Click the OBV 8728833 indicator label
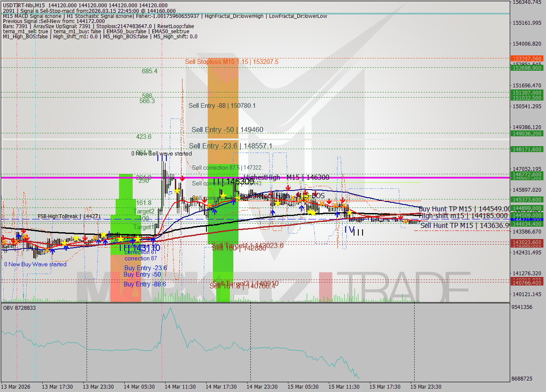 pyautogui.click(x=20, y=308)
